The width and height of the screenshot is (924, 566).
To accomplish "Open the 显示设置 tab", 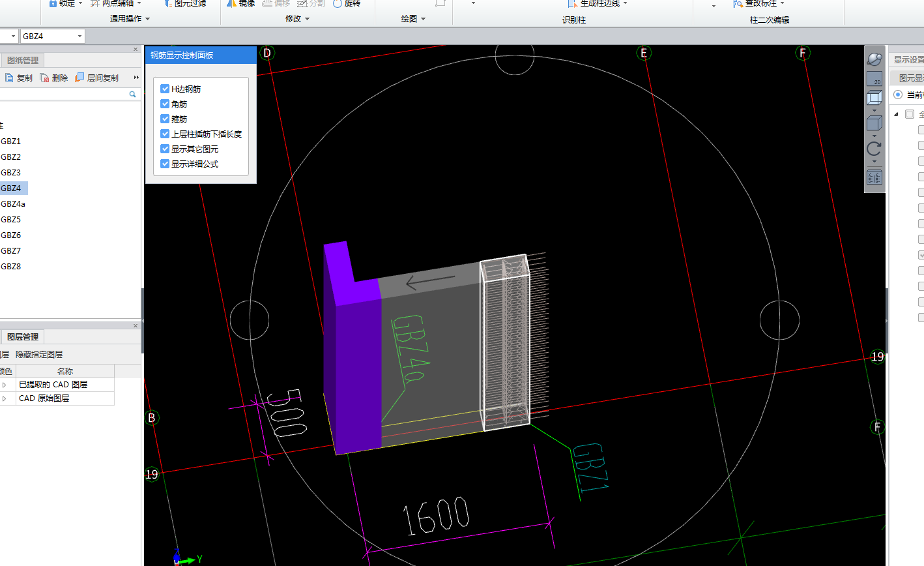I will tap(908, 60).
